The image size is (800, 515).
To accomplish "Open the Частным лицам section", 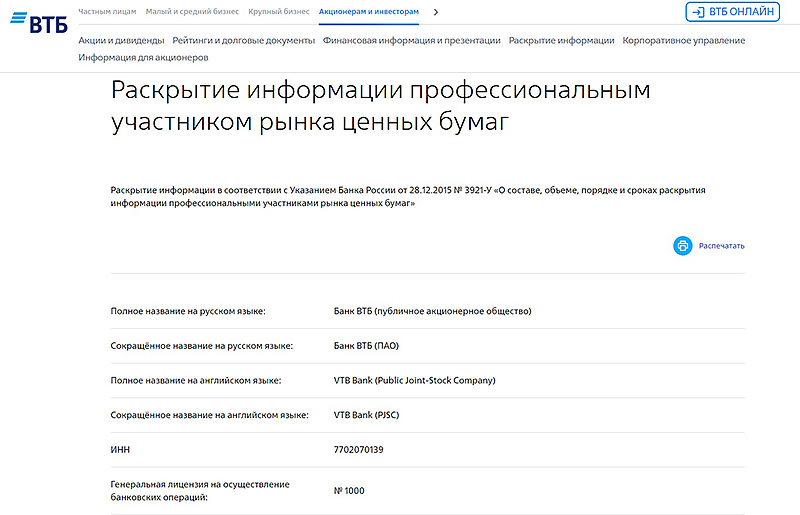I will point(107,12).
